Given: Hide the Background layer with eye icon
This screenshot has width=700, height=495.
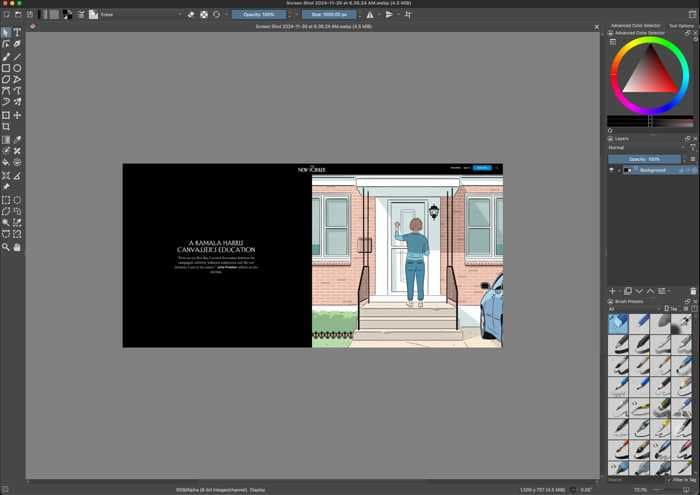Looking at the screenshot, I should point(612,170).
